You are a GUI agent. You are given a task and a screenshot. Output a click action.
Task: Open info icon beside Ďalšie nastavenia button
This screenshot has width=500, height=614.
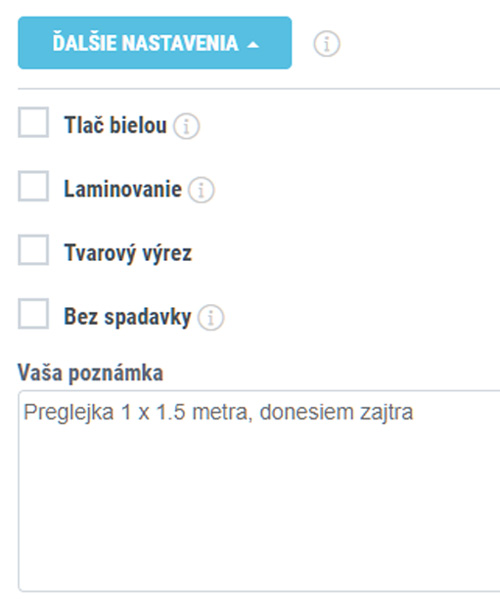pos(327,43)
